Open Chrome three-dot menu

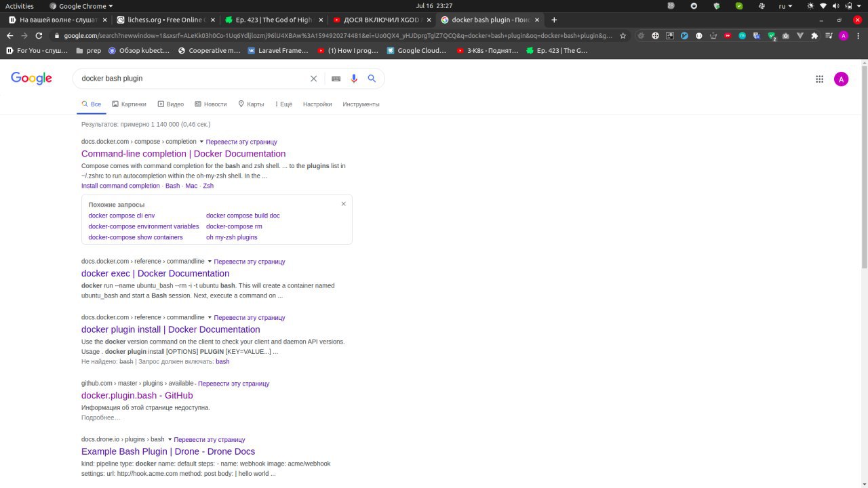click(859, 35)
